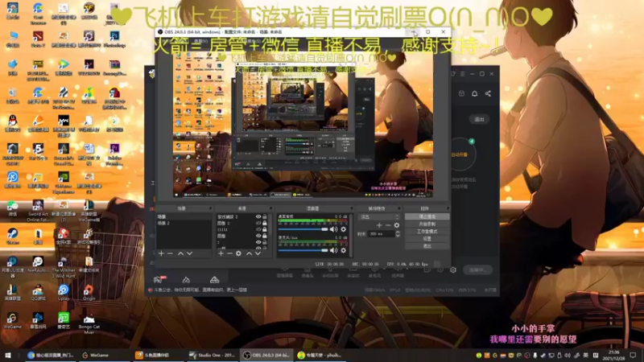This screenshot has width=644, height=362.
Task: Add a transition with the plus icon
Action: coord(379,225)
